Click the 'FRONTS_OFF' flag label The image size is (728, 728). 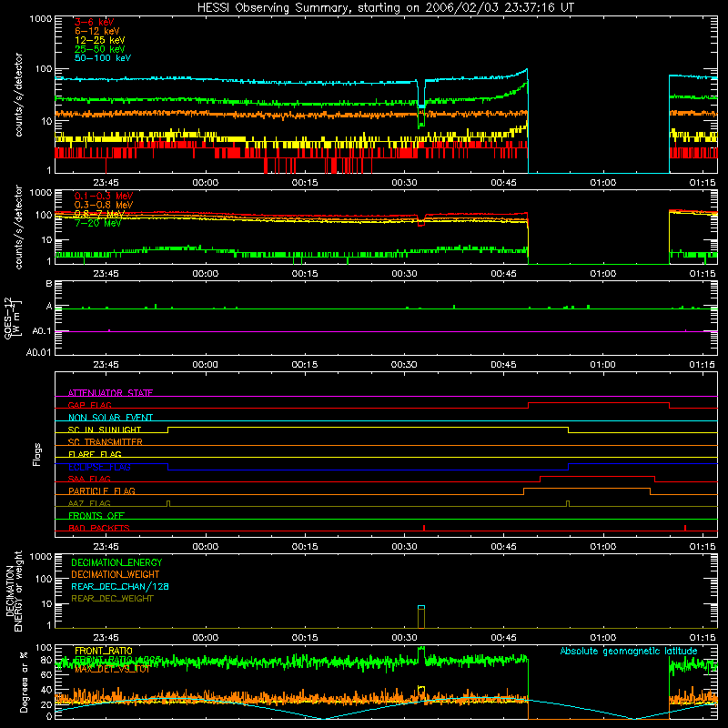click(96, 515)
